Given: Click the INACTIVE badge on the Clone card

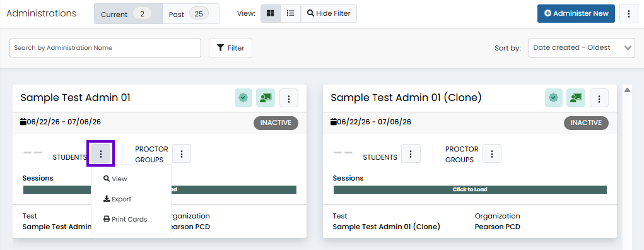Looking at the screenshot, I should 586,122.
